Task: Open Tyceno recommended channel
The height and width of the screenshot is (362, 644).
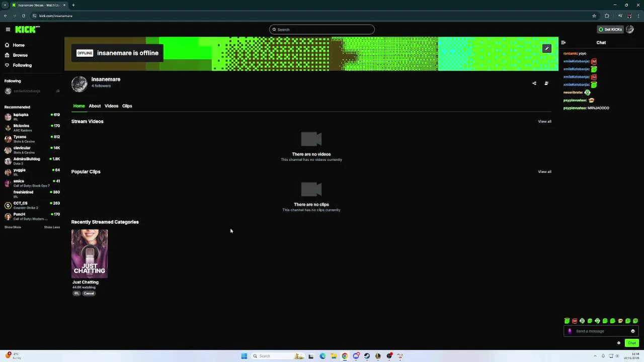Action: click(32, 139)
